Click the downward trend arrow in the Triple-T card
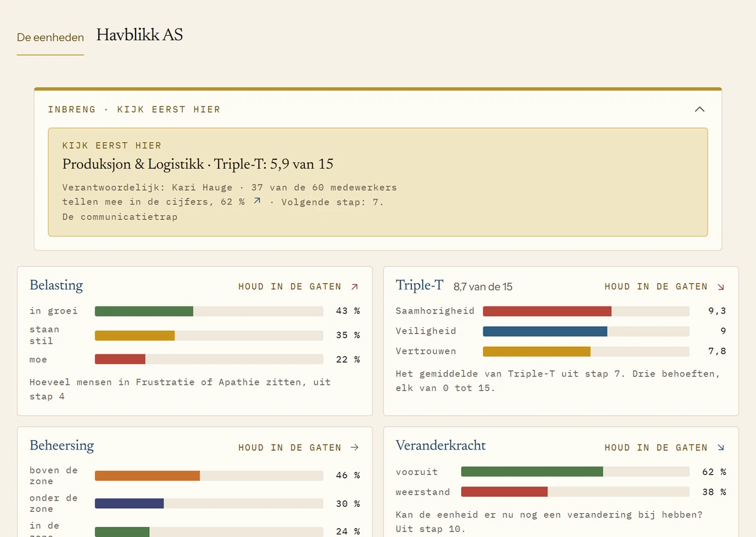 [721, 286]
